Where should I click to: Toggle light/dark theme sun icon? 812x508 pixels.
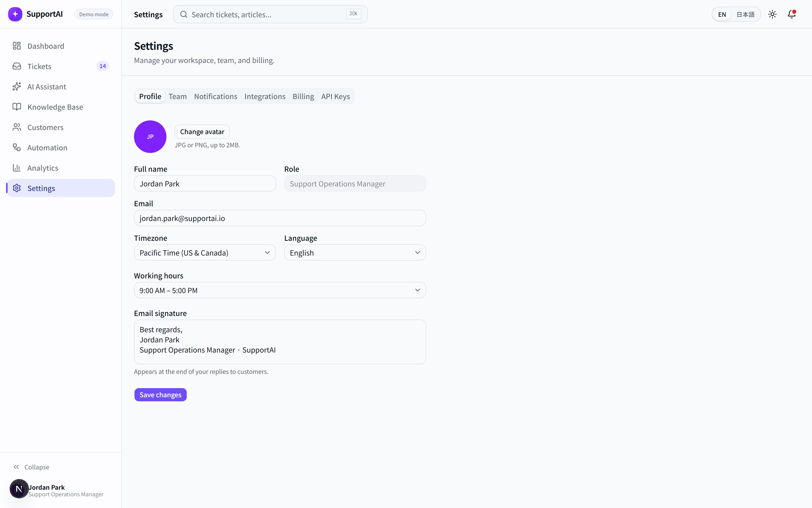click(772, 14)
